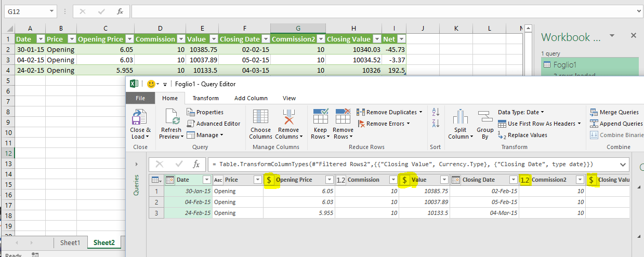Click the Net value 192.5 cell
This screenshot has height=257, width=644.
[x=393, y=70]
